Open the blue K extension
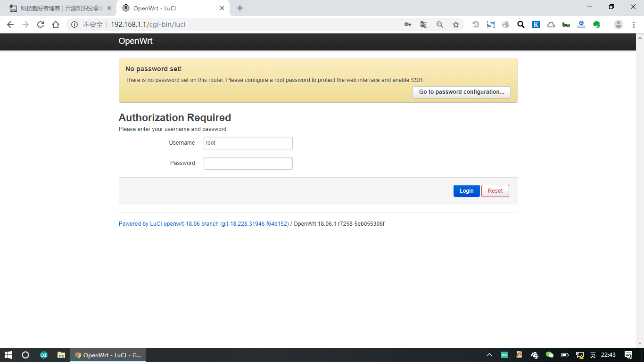 pos(536,25)
